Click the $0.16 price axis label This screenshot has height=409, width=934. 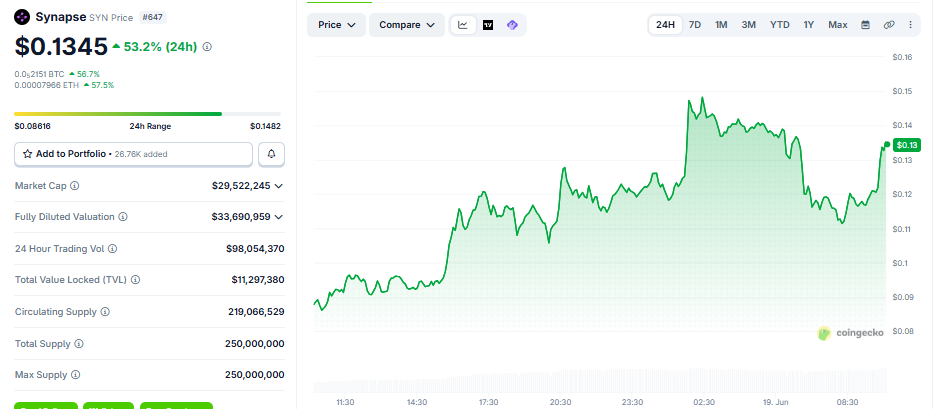[x=902, y=57]
